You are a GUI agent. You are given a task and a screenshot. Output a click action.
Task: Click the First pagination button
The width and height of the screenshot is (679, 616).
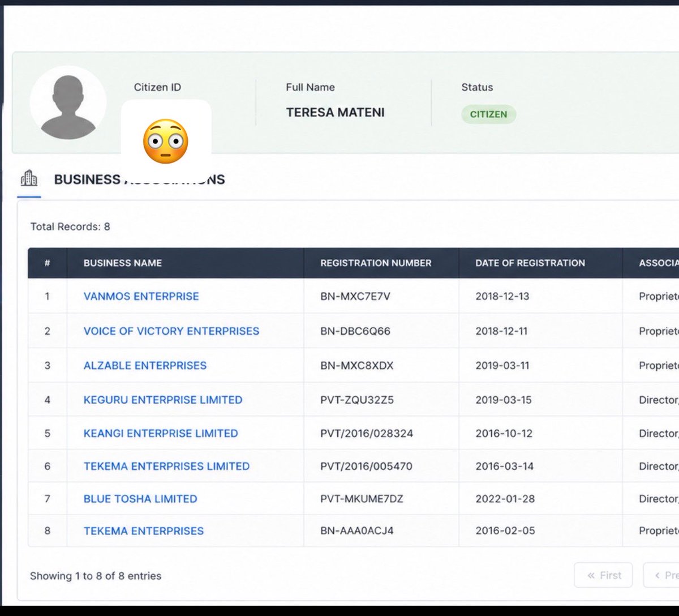pos(603,575)
